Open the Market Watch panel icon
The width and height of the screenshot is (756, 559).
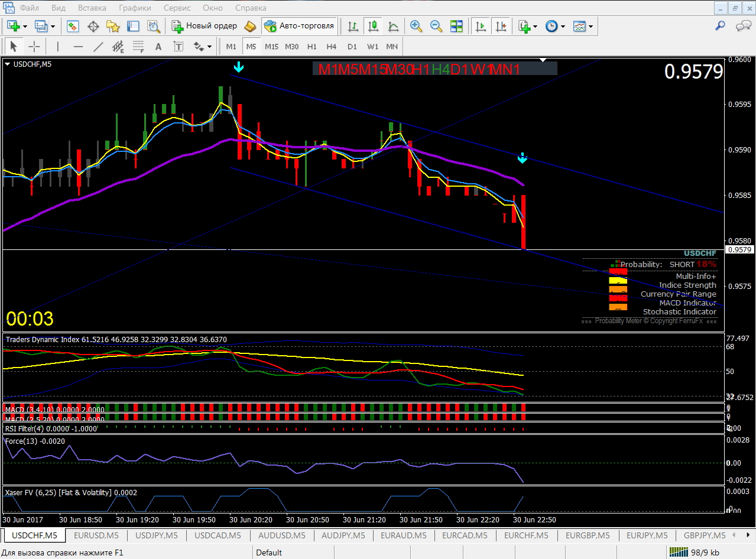(x=73, y=26)
